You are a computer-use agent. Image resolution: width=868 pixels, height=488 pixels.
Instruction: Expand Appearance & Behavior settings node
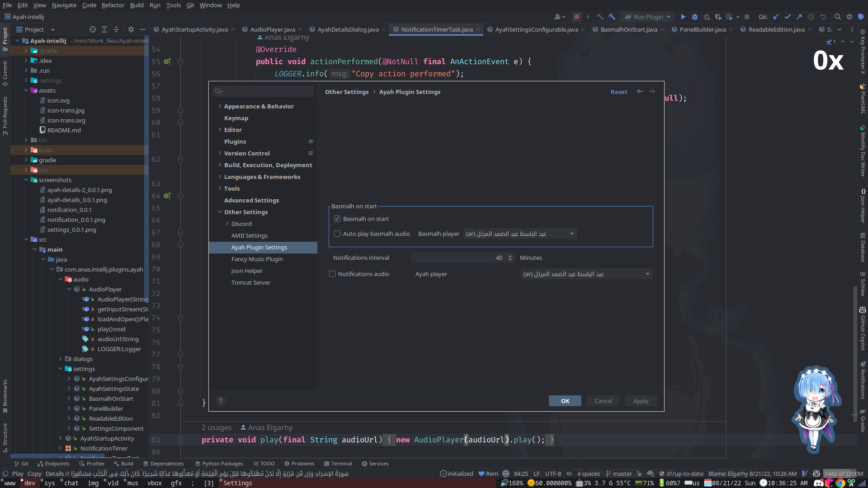(220, 106)
